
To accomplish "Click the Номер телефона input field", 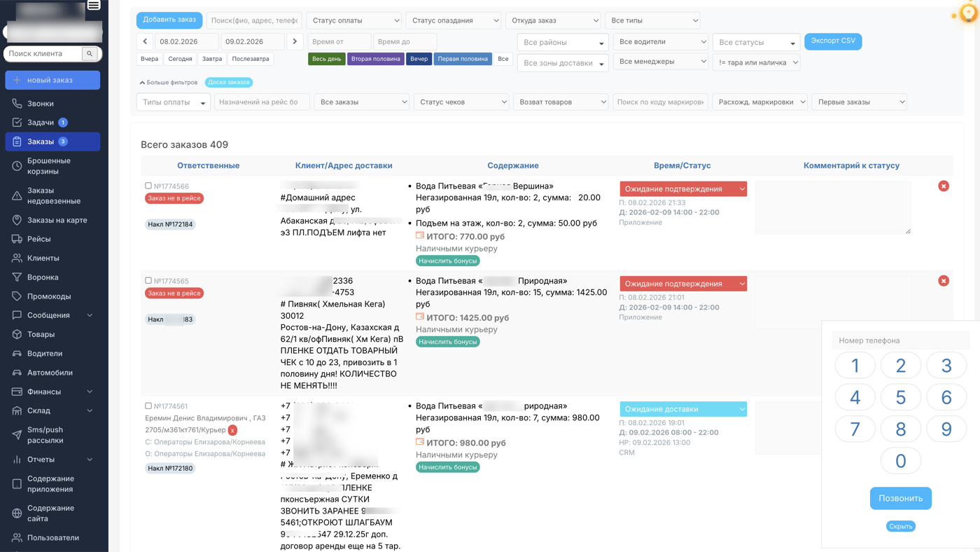I will point(900,340).
